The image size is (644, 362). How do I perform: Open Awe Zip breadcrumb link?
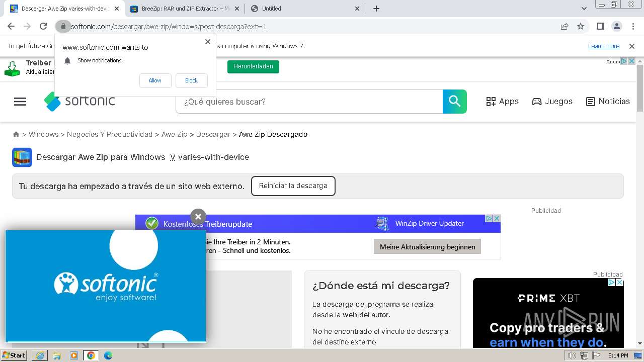174,134
